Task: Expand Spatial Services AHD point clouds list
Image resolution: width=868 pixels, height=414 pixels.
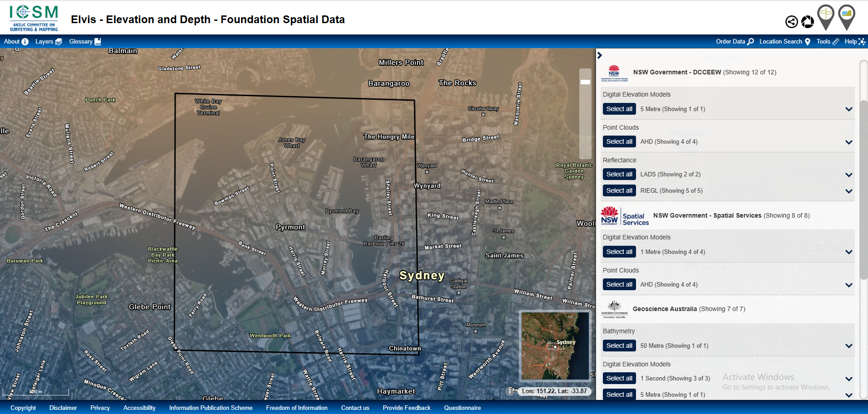Action: tap(848, 285)
